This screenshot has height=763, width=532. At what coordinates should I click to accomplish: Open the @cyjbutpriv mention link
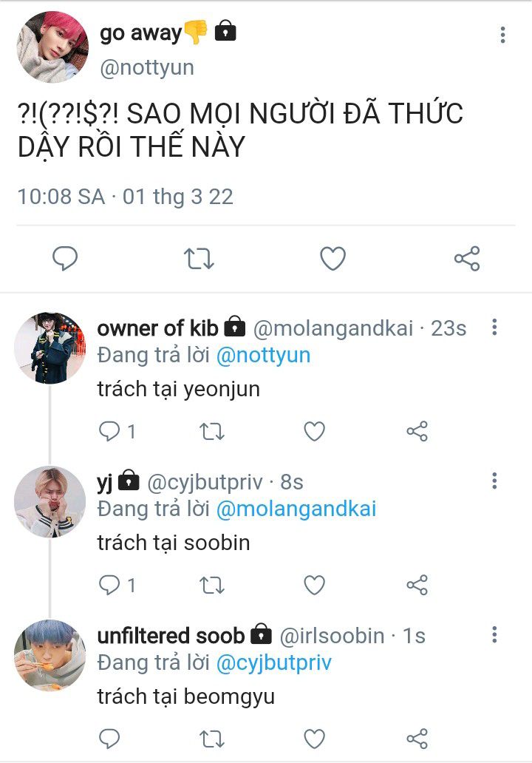(273, 663)
